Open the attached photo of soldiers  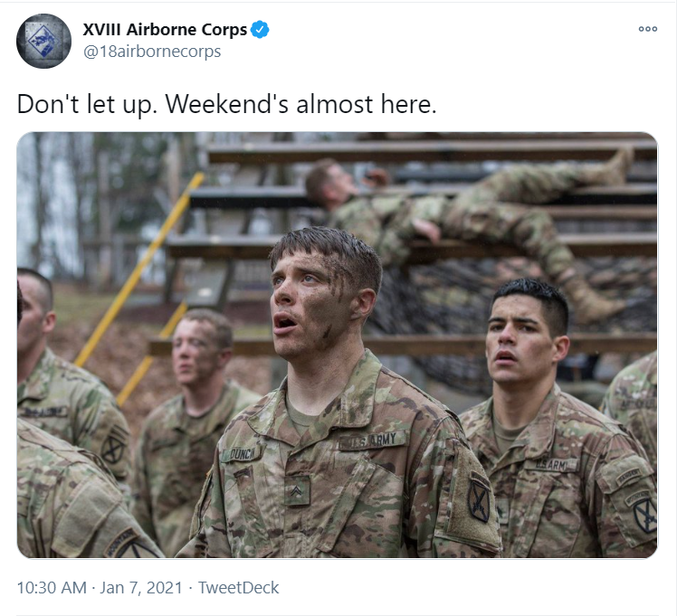tap(338, 345)
